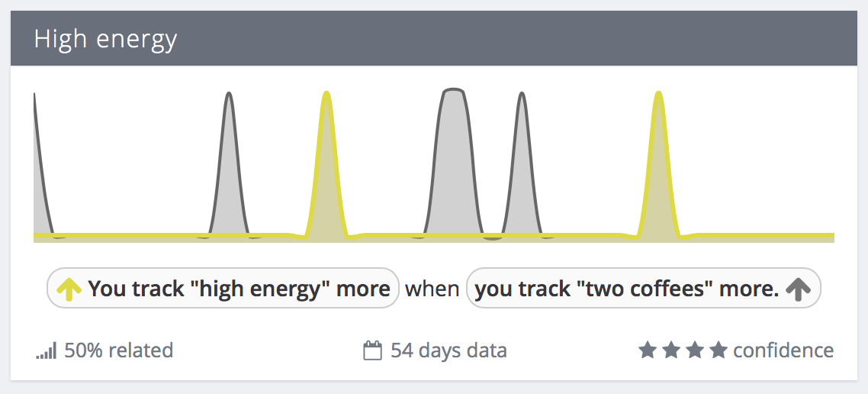Click the narrow gray peak beside the wide one

(x=522, y=165)
